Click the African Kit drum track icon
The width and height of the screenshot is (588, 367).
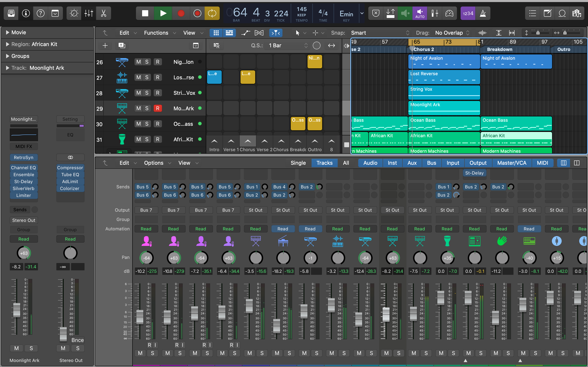click(x=122, y=139)
